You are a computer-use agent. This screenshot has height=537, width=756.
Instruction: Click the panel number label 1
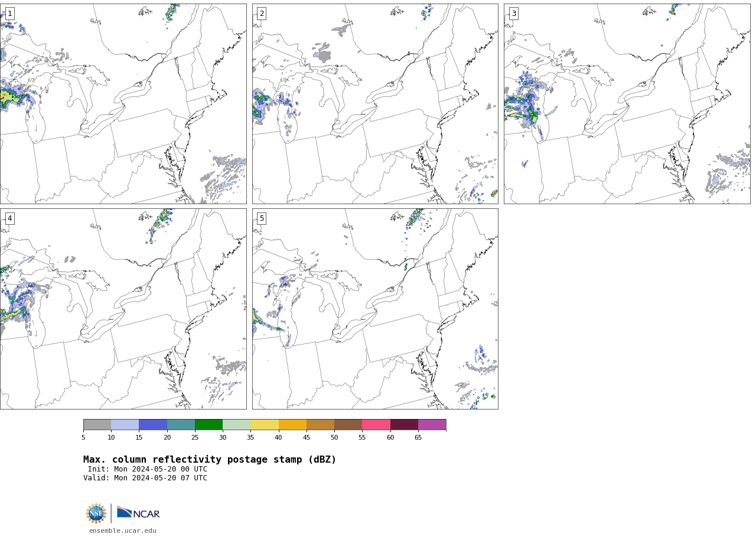(x=9, y=14)
